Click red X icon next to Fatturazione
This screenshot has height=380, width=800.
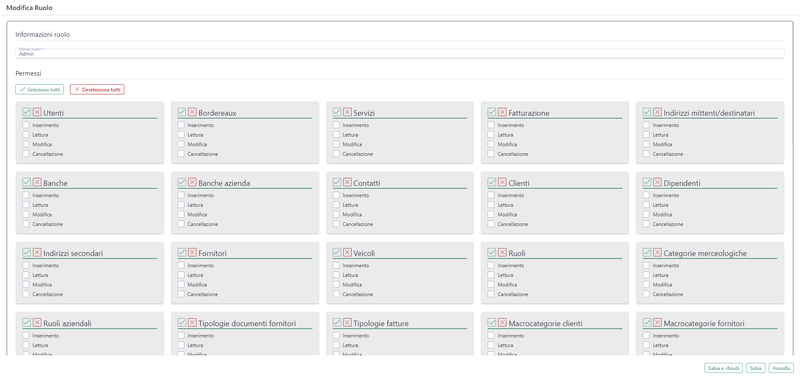click(502, 112)
